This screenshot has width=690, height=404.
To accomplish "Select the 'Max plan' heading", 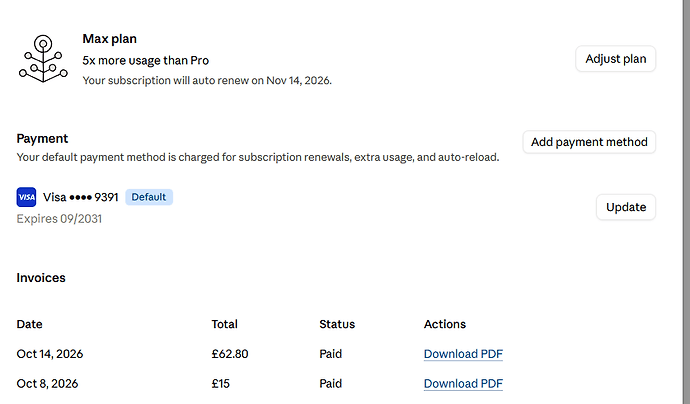I will click(110, 39).
